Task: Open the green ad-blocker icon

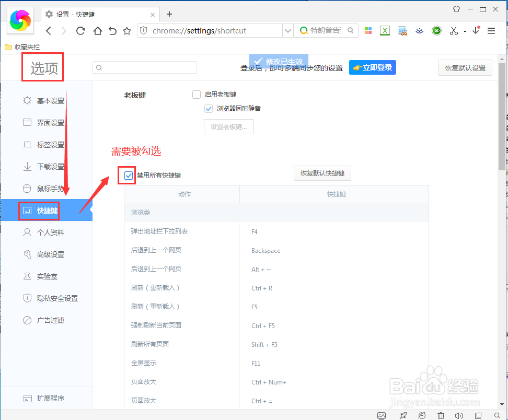Action: tap(436, 30)
